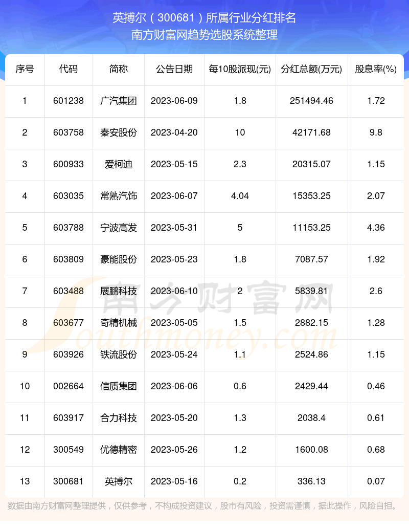Open the 宁波高发 stock name
This screenshot has width=409, height=532.
tap(119, 228)
